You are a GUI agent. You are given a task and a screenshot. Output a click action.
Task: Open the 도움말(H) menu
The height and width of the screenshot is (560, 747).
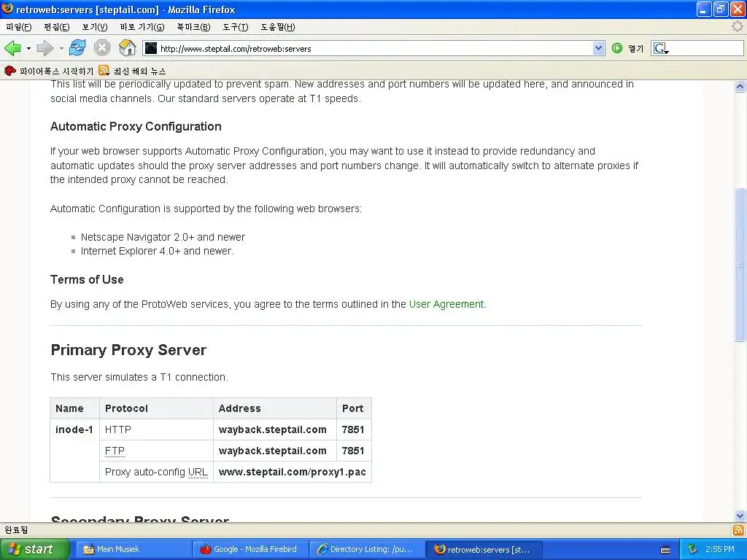(278, 27)
